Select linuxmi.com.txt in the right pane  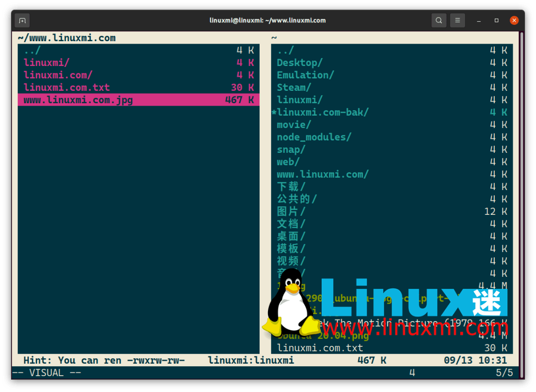392,348
